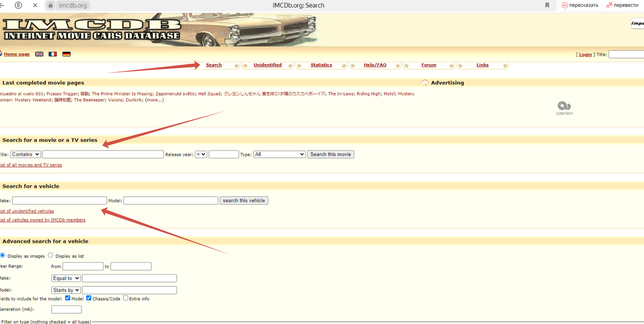Open list of all movies and TV series
Screen dimensions: 644x324
pos(31,165)
